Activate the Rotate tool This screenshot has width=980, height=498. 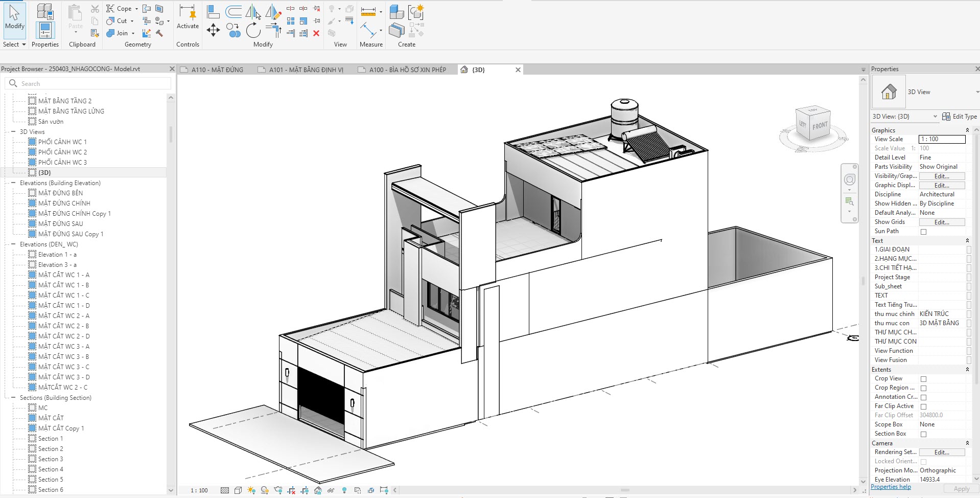pyautogui.click(x=253, y=31)
